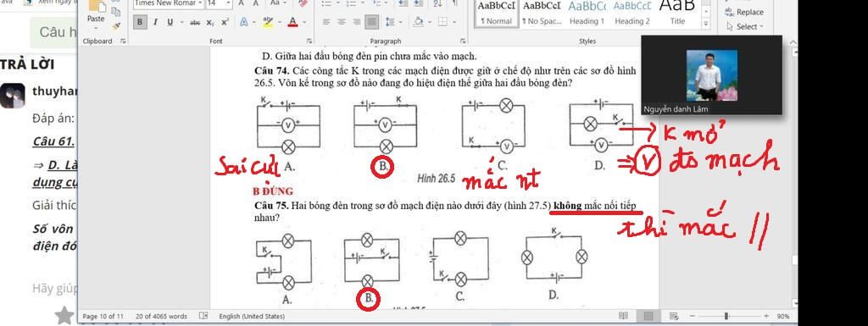Click the Text Effects glowing A icon
This screenshot has height=326, width=868.
click(243, 23)
